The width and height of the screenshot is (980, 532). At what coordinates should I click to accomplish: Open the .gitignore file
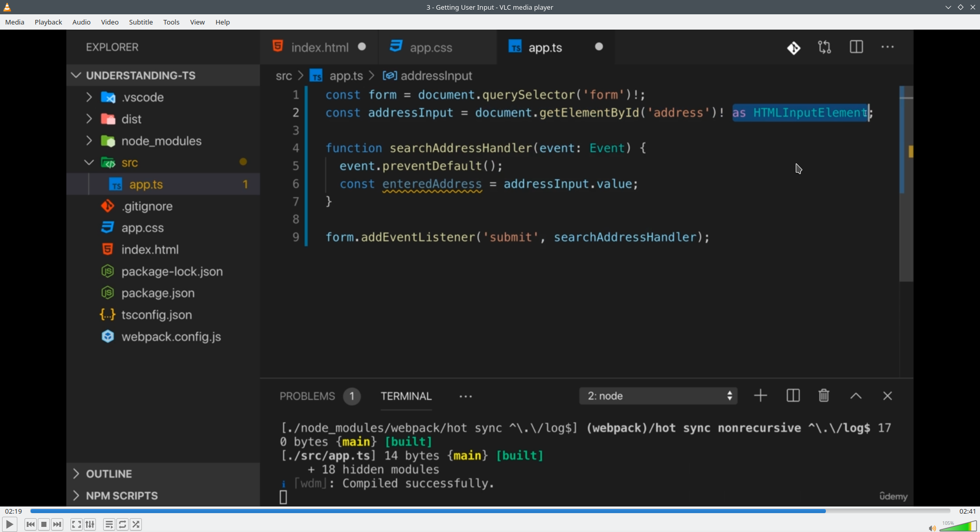[163, 206]
